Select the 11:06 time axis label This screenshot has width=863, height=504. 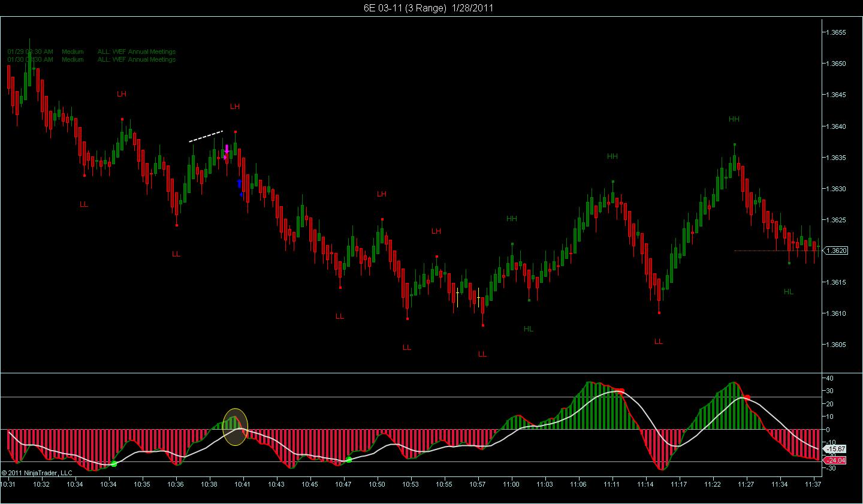point(579,484)
